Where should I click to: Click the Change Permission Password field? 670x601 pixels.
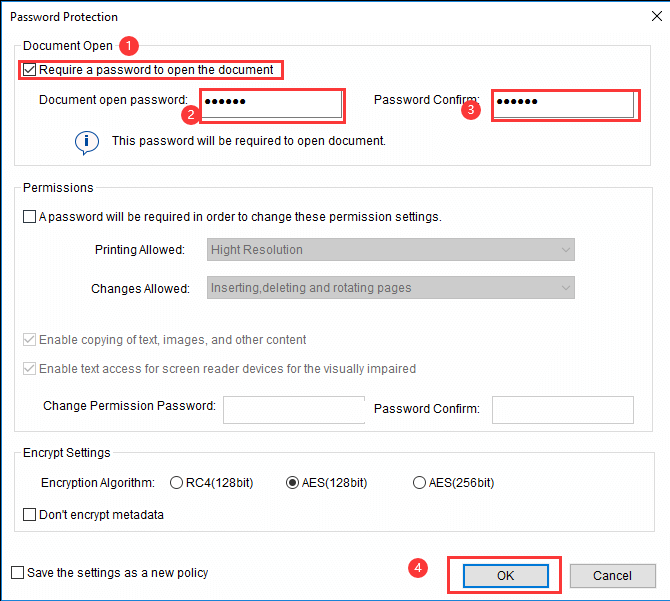(x=294, y=410)
